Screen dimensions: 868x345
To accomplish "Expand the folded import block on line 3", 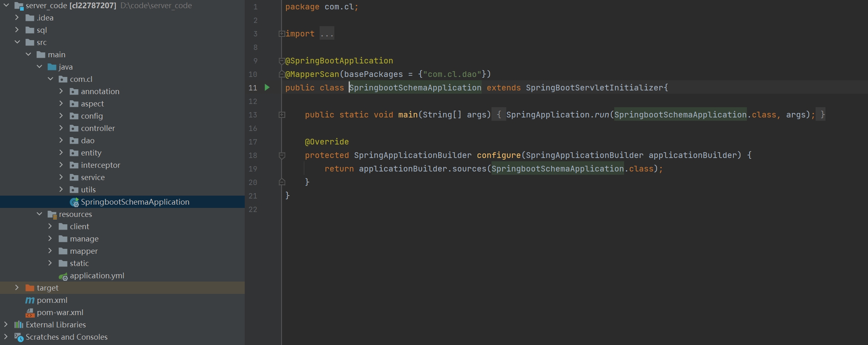I will pos(282,34).
